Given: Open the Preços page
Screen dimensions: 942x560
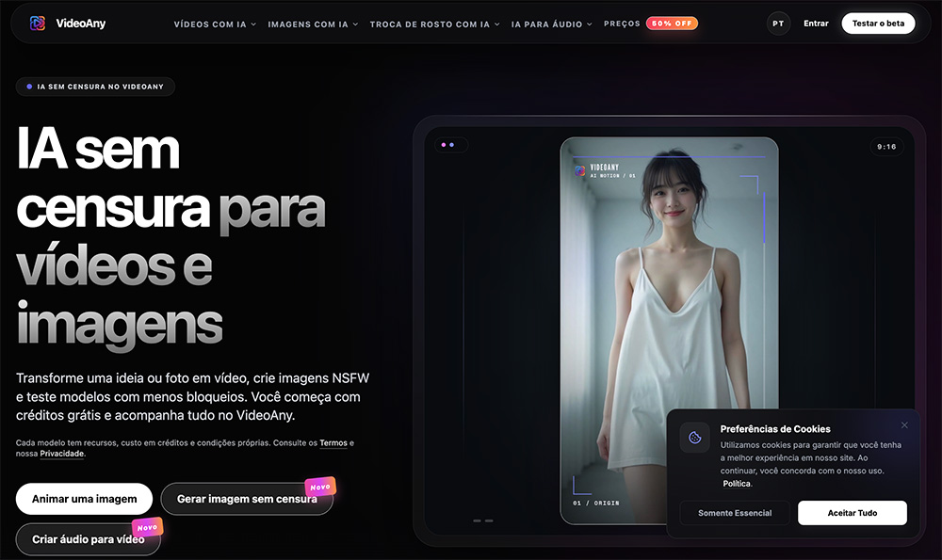Looking at the screenshot, I should point(622,24).
